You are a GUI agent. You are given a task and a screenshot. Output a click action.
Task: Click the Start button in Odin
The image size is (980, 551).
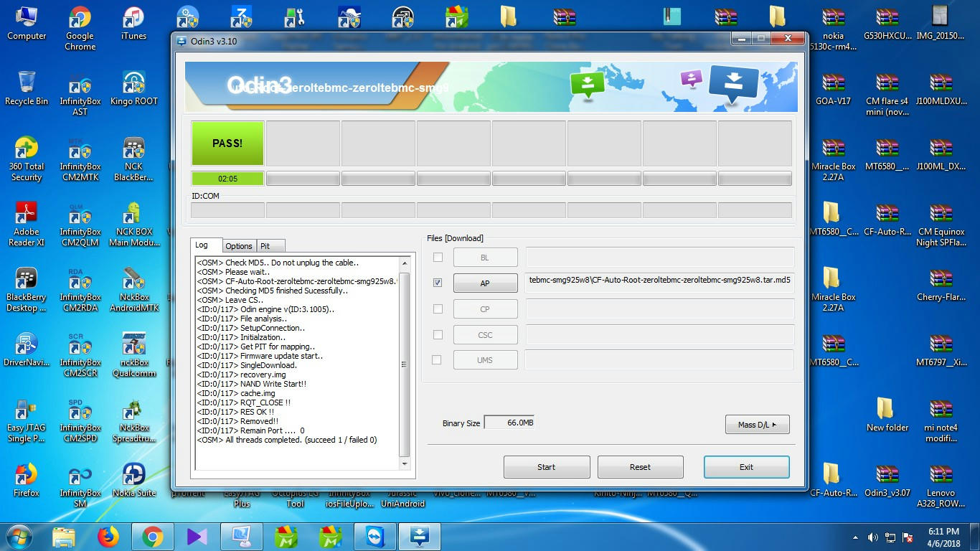click(547, 467)
